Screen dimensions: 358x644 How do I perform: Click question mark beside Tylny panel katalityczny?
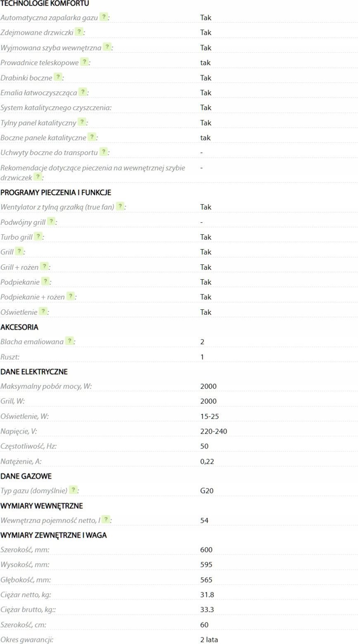pos(82,122)
